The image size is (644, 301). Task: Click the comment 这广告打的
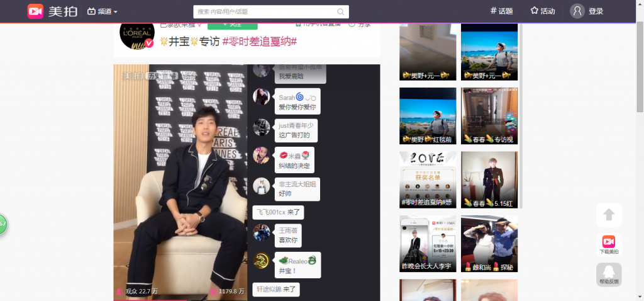coord(294,135)
